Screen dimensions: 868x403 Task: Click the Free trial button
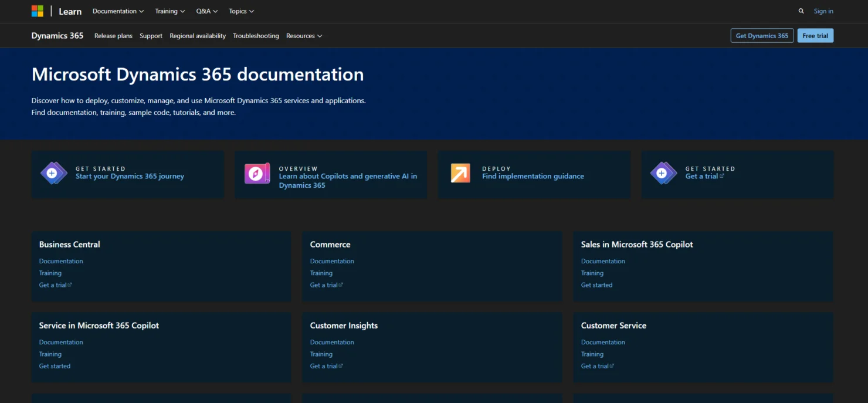pyautogui.click(x=815, y=35)
